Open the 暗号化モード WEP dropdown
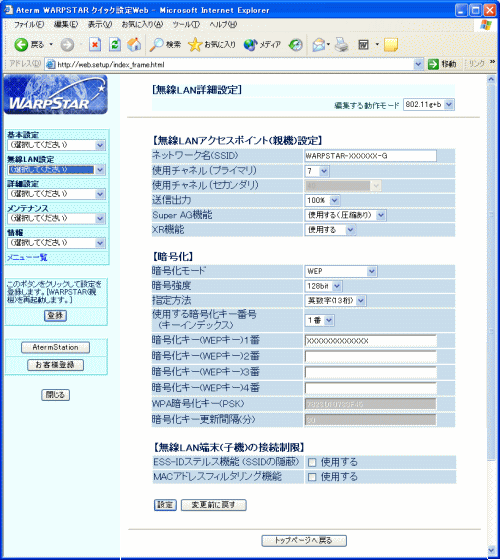The width and height of the screenshot is (500, 560). point(341,271)
